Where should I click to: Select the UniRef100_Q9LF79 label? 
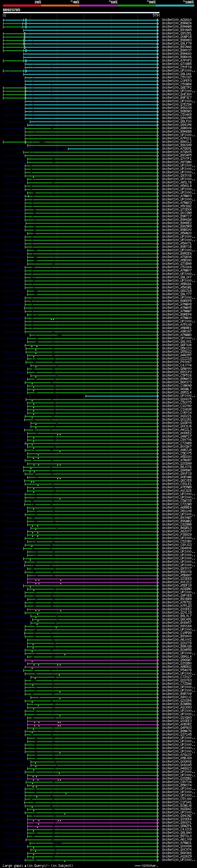click(177, 43)
